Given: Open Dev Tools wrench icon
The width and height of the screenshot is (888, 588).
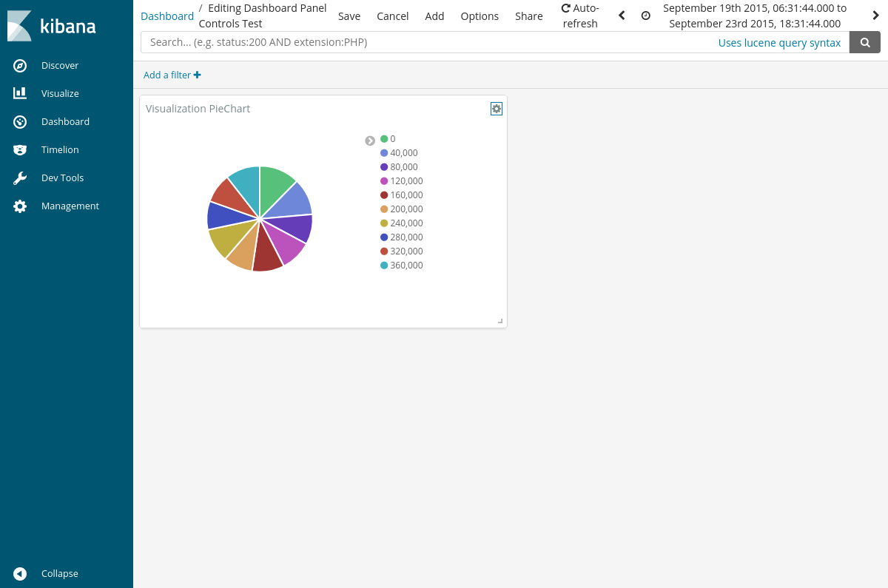Looking at the screenshot, I should (20, 178).
